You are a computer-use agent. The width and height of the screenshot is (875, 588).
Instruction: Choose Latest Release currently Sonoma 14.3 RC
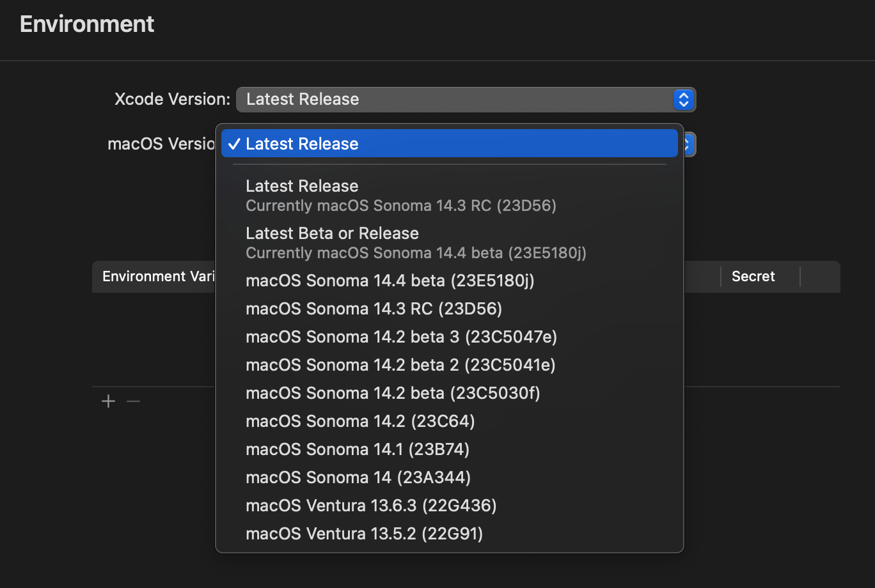pos(450,196)
